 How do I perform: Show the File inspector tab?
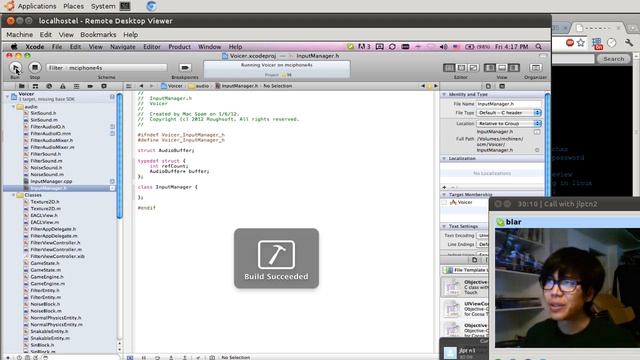(488, 86)
